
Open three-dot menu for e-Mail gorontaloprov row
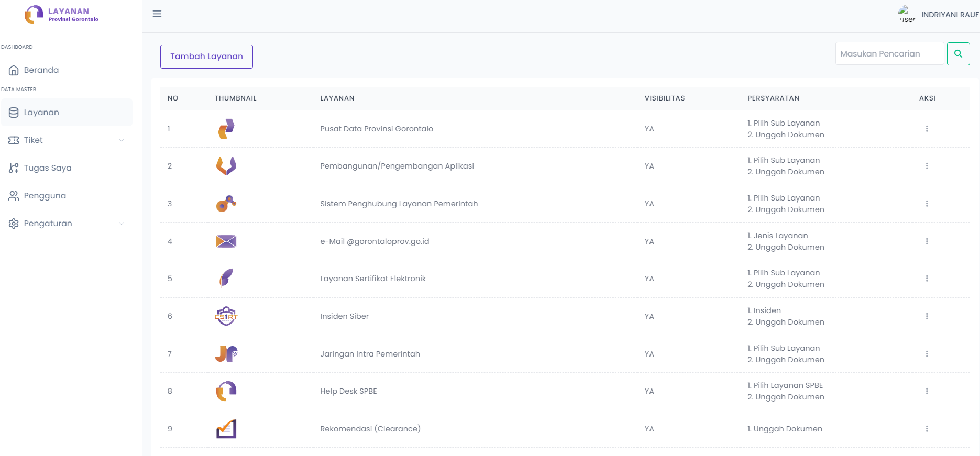click(x=927, y=241)
